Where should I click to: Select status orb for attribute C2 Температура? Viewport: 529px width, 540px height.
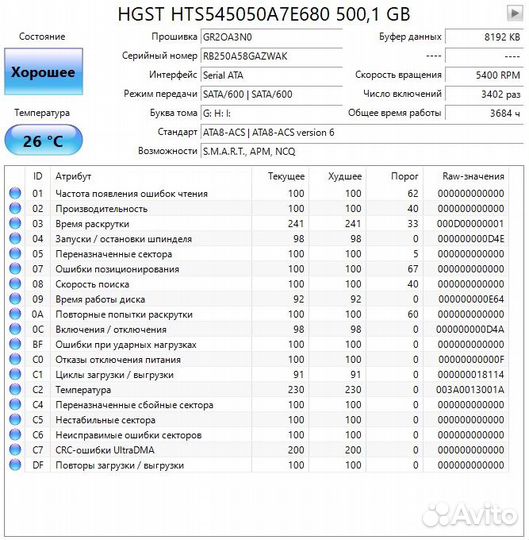[x=15, y=390]
